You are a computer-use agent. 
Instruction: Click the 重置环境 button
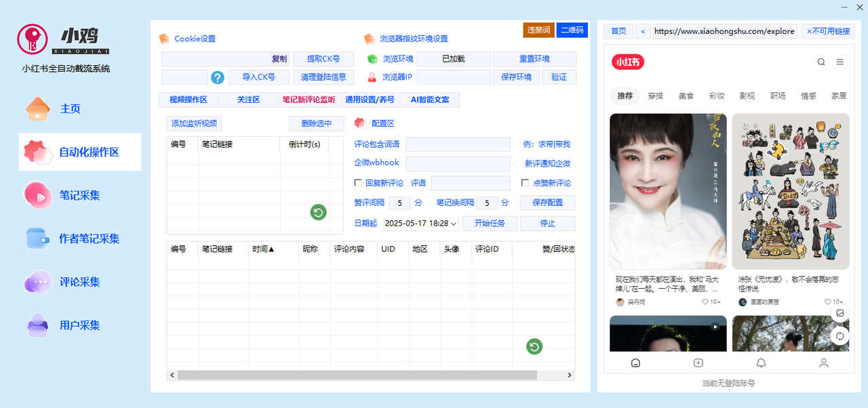coord(534,59)
